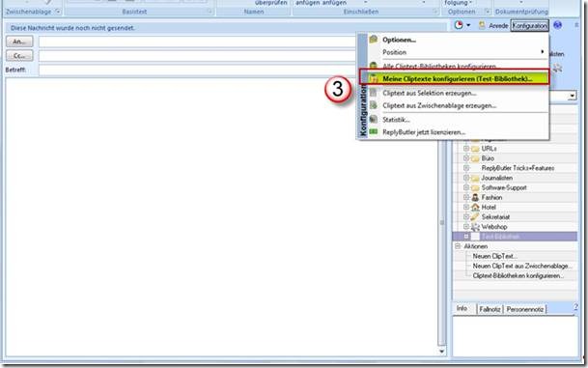Click Cliptext-Bibliotheken konfigurieren... action
This screenshot has width=588, height=368.
pyautogui.click(x=518, y=275)
